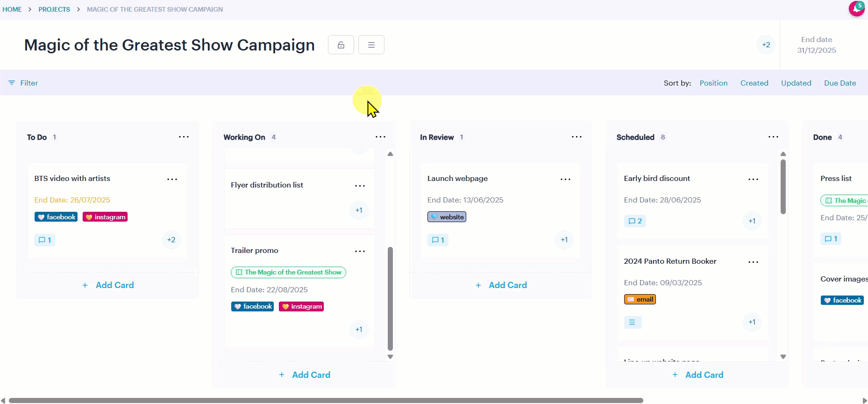The height and width of the screenshot is (404, 868).
Task: Click website tag on Launch webpage card
Action: click(447, 217)
